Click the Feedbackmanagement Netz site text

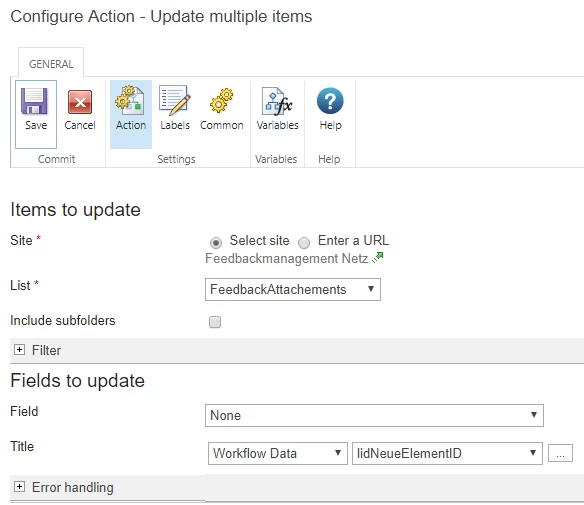point(286,258)
